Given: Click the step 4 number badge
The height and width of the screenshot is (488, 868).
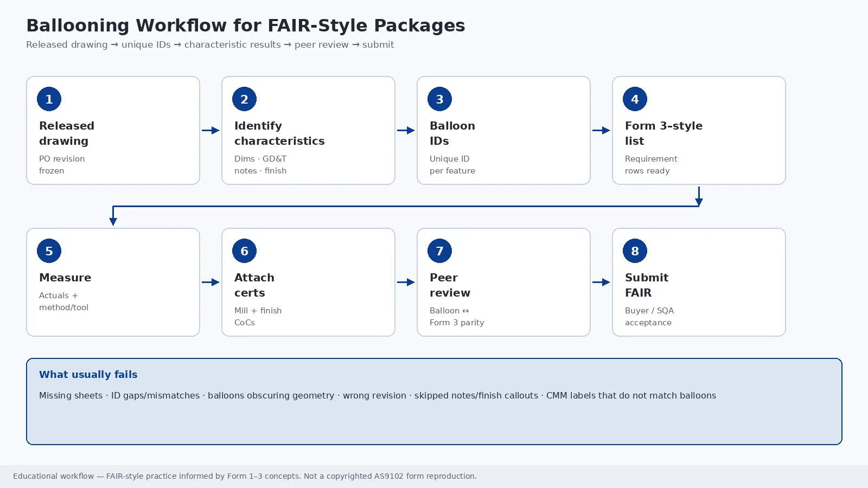Looking at the screenshot, I should pos(635,99).
